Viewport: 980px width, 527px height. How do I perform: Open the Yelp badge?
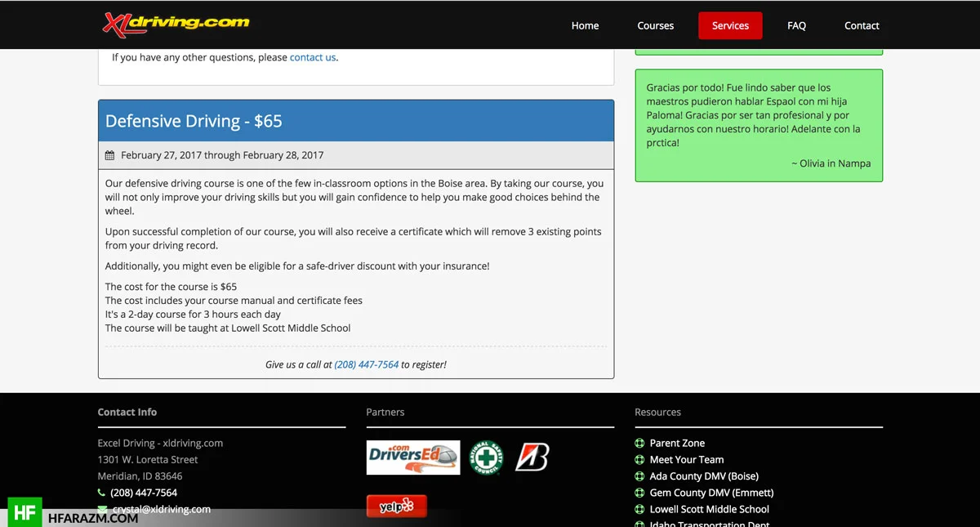coord(397,507)
